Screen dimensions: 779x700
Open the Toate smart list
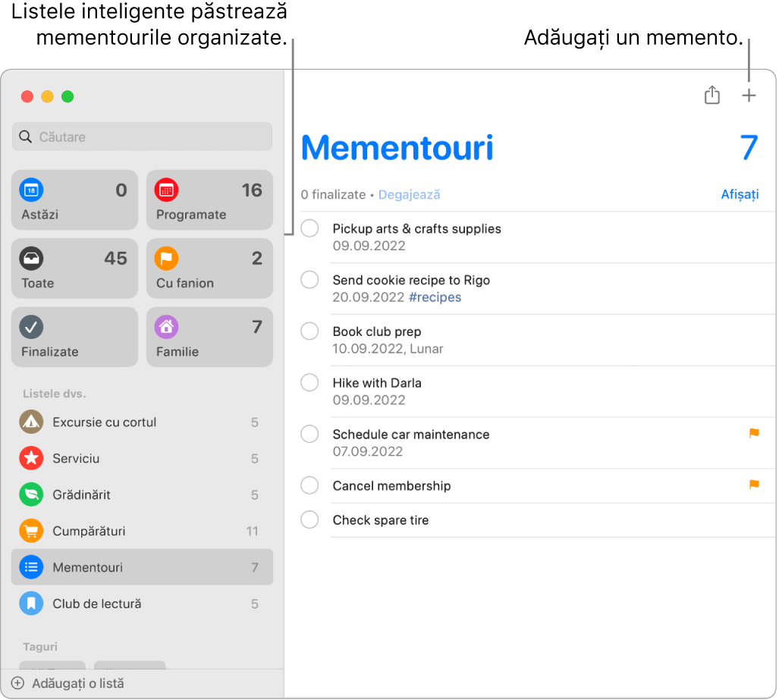pos(74,268)
